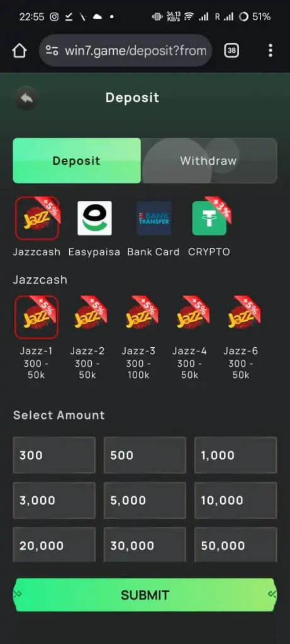
Task: Tap the site settings icon in address bar
Action: click(52, 51)
